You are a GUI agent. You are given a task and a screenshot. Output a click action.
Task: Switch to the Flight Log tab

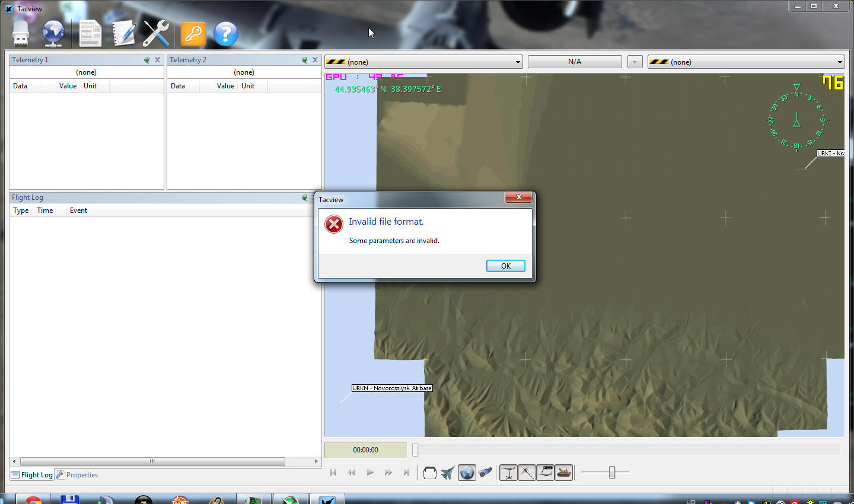pyautogui.click(x=32, y=475)
